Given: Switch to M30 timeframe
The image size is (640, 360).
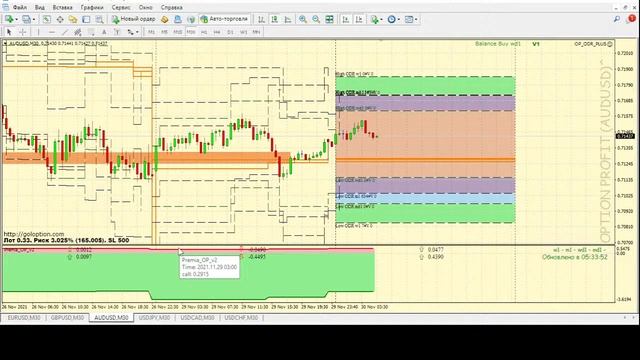Looking at the screenshot, I should coord(191,32).
